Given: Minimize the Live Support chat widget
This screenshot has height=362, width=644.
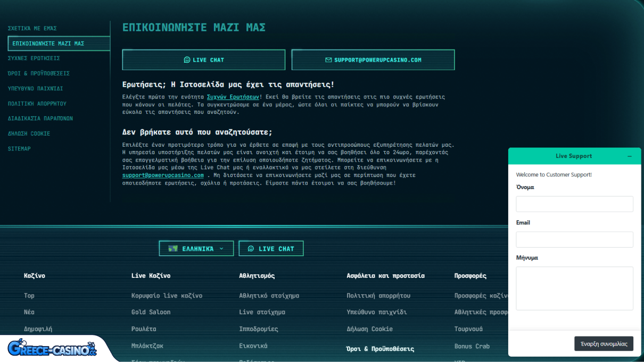Looking at the screenshot, I should pos(630,156).
